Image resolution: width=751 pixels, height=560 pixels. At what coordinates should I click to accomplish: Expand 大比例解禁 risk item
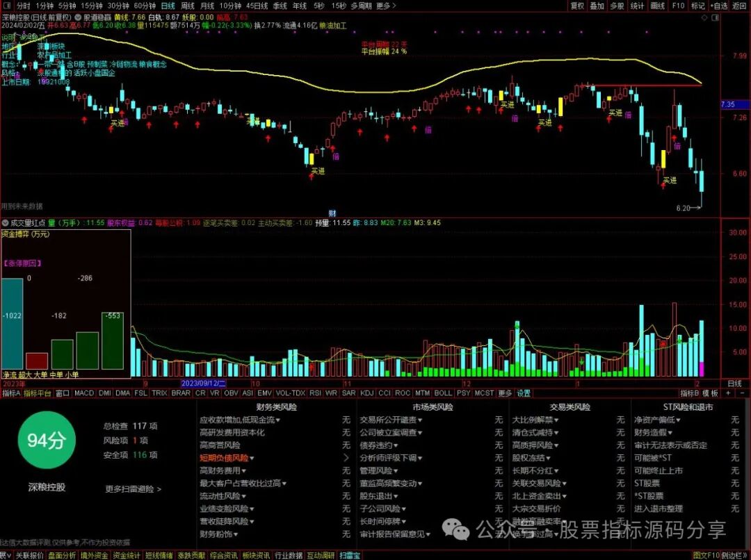click(535, 420)
